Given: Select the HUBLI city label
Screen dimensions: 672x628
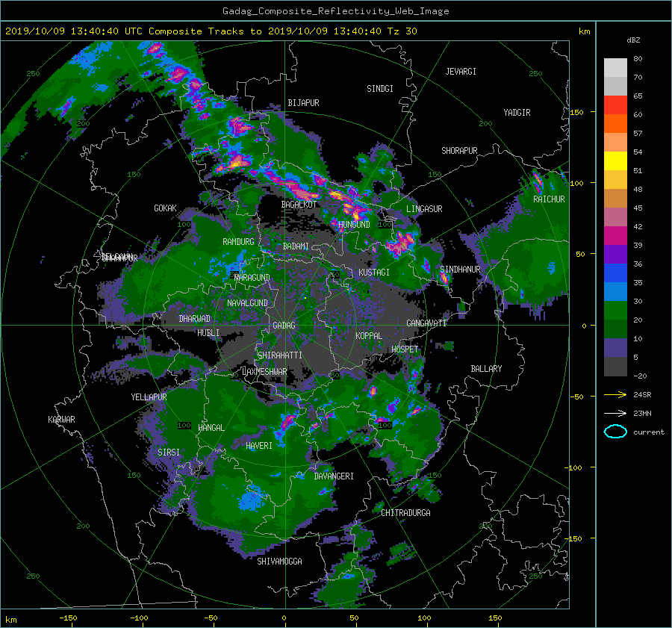Looking at the screenshot, I should [208, 333].
